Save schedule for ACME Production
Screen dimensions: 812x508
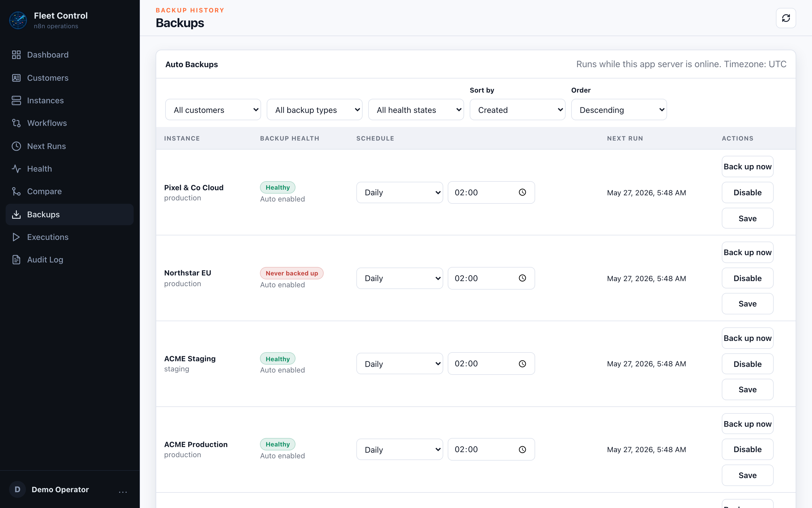(x=748, y=475)
